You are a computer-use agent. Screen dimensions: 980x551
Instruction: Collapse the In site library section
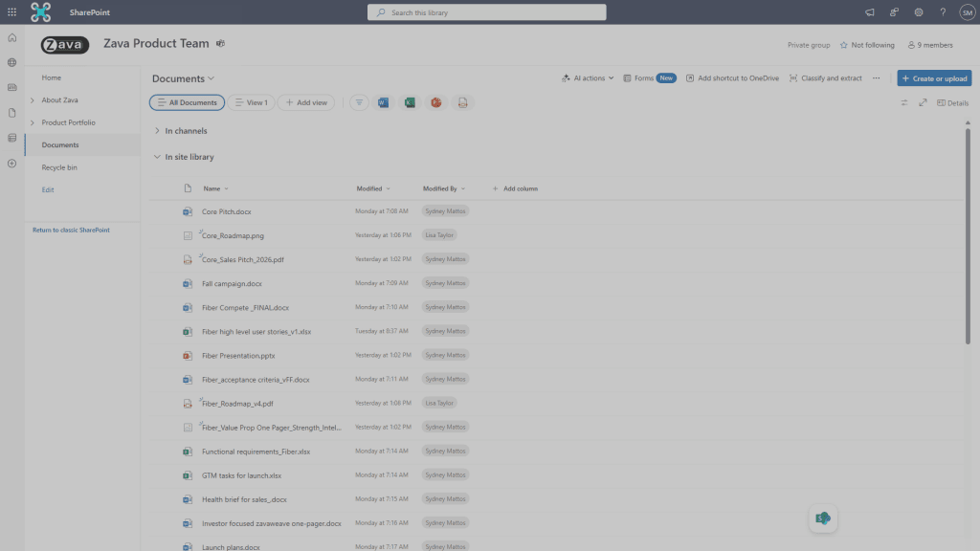157,157
